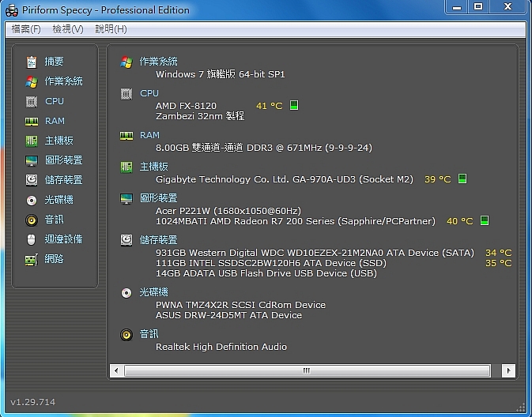
Task: Click the Windows flag icon beside 作業系統 heading
Action: coord(126,62)
